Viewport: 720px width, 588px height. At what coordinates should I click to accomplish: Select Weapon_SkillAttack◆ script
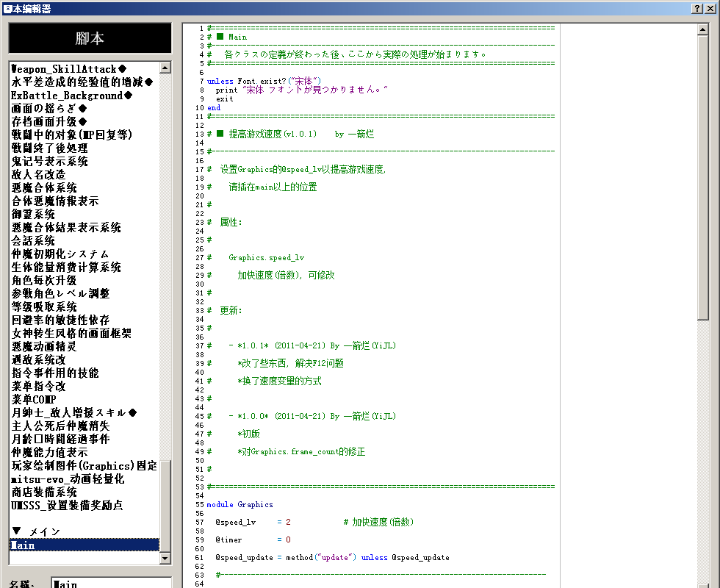[84, 69]
